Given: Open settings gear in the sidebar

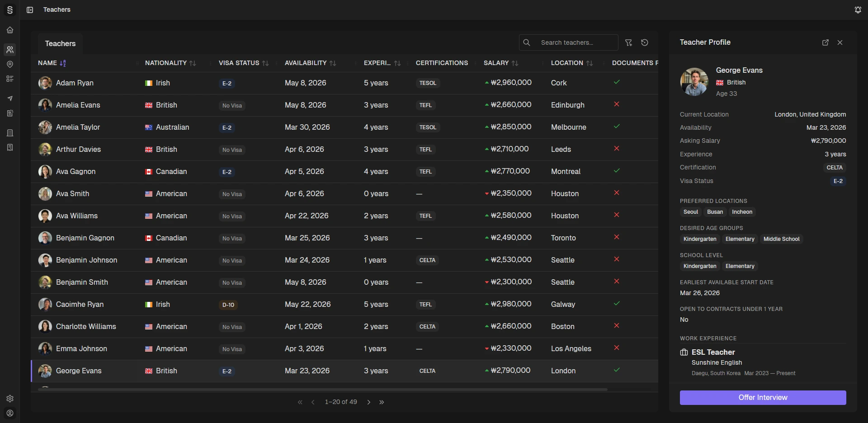Looking at the screenshot, I should point(10,399).
